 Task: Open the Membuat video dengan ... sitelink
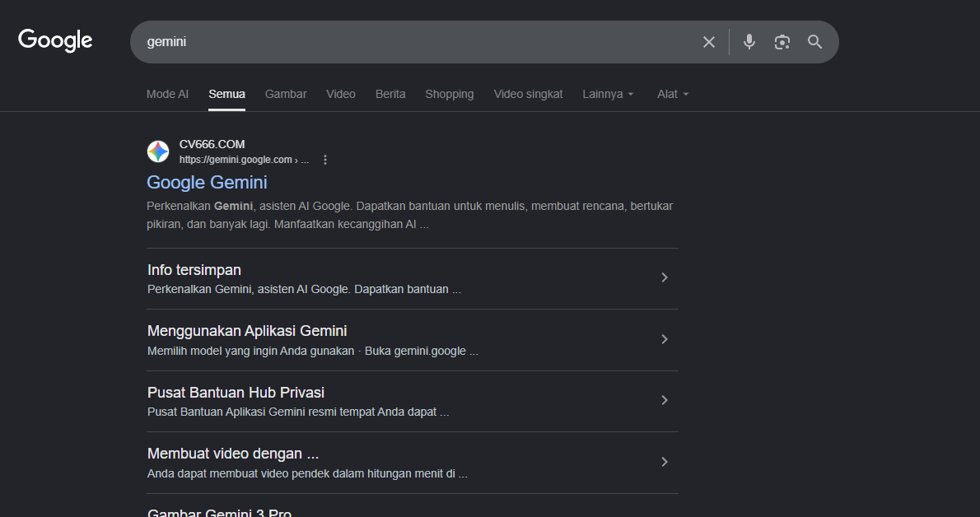(233, 454)
